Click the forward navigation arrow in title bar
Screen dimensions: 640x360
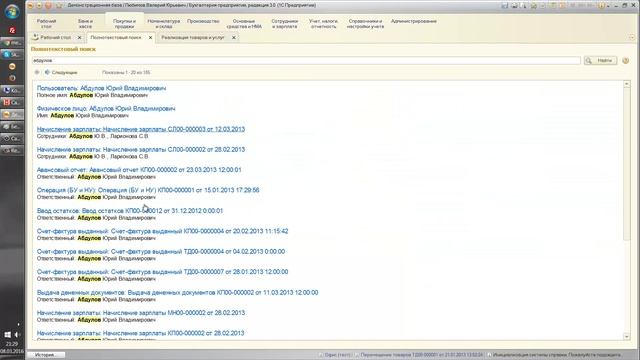coord(48,6)
